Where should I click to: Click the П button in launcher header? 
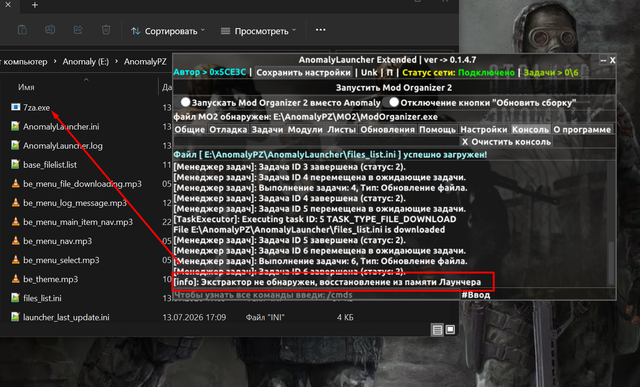point(389,73)
